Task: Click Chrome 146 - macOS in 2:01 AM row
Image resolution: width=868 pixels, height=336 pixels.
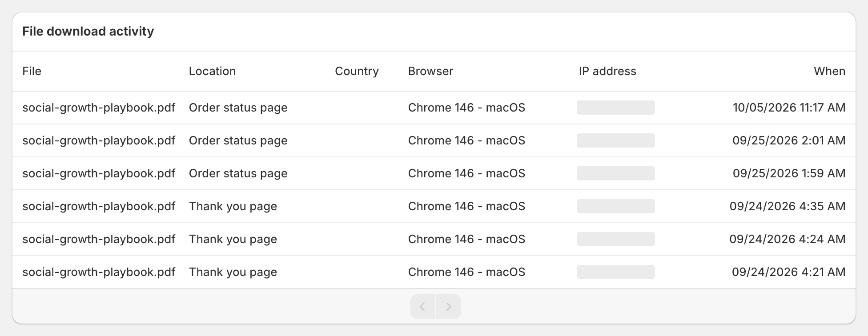Action: click(x=466, y=140)
